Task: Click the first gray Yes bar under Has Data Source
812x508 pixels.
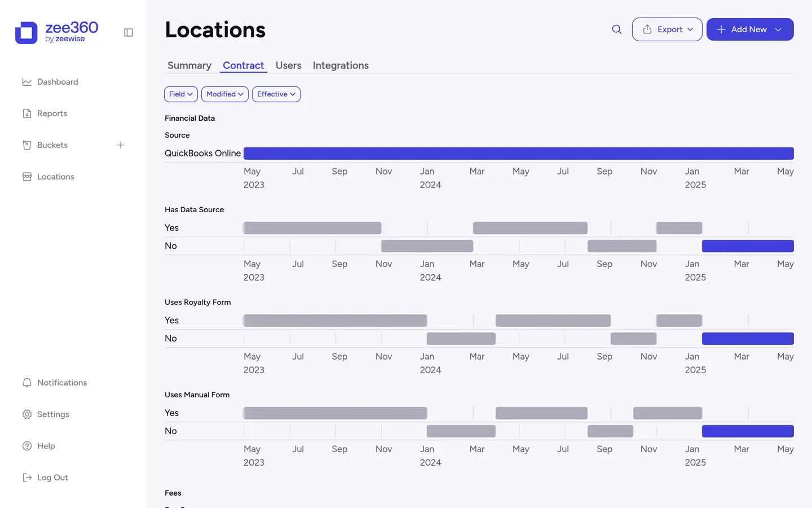Action: click(x=312, y=228)
